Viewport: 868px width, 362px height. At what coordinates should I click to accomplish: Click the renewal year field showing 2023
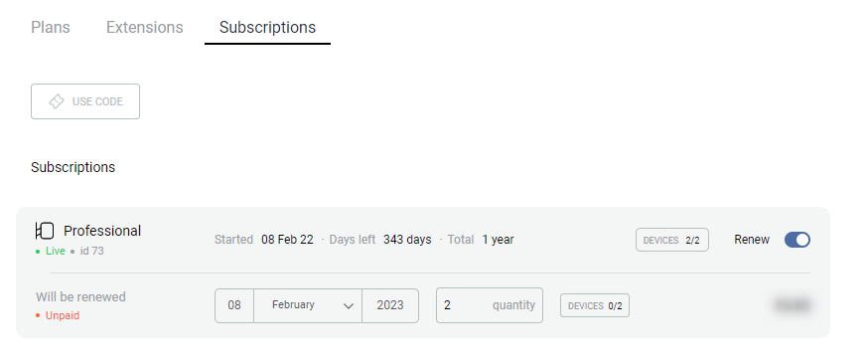390,305
